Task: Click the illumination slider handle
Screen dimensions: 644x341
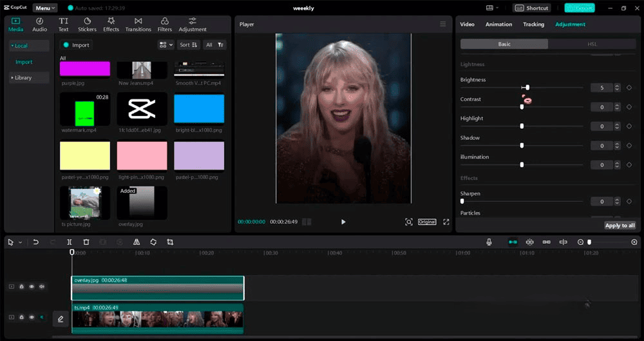Action: tap(522, 165)
